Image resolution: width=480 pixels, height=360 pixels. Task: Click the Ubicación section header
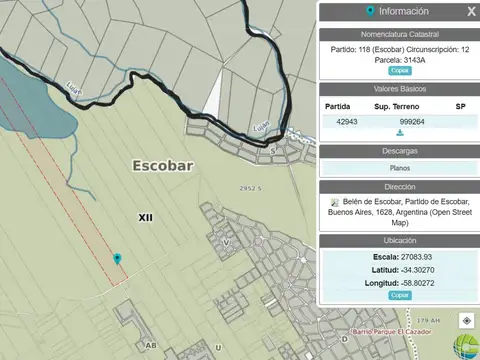pyautogui.click(x=400, y=240)
